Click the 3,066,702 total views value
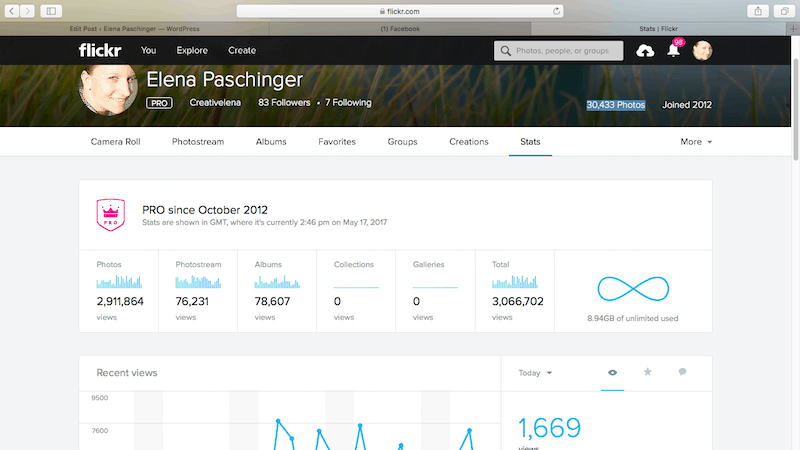The image size is (800, 450). click(x=517, y=302)
